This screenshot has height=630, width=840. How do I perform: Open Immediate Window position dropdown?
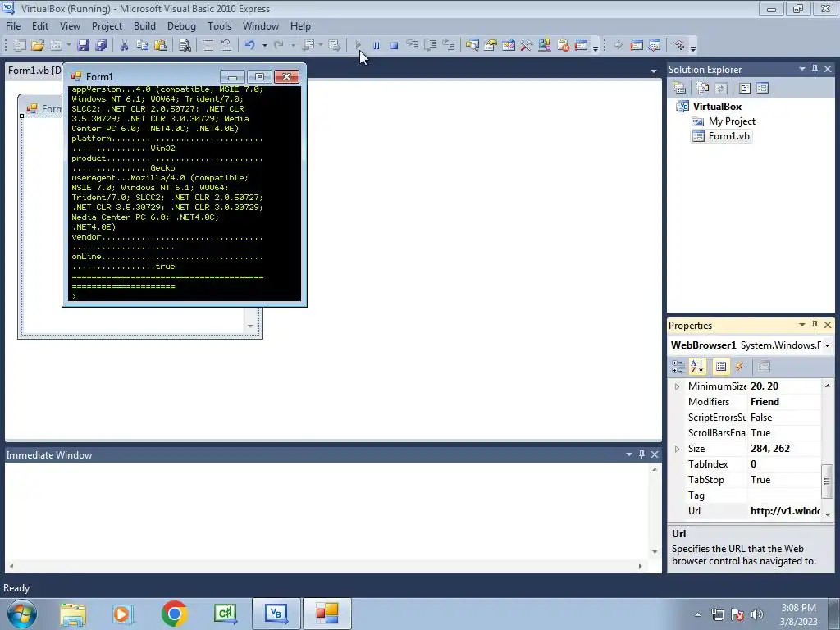629,454
